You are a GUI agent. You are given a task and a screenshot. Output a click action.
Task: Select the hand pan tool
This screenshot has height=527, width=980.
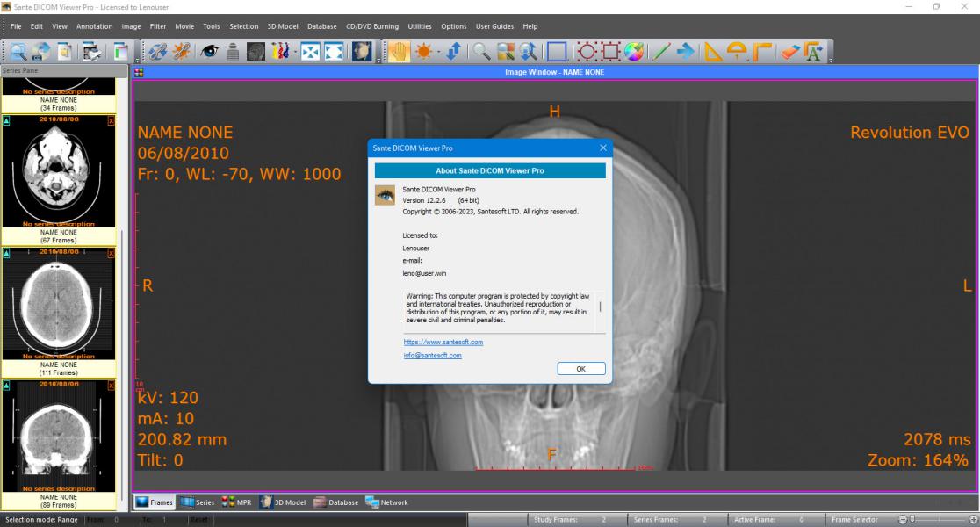coord(398,52)
